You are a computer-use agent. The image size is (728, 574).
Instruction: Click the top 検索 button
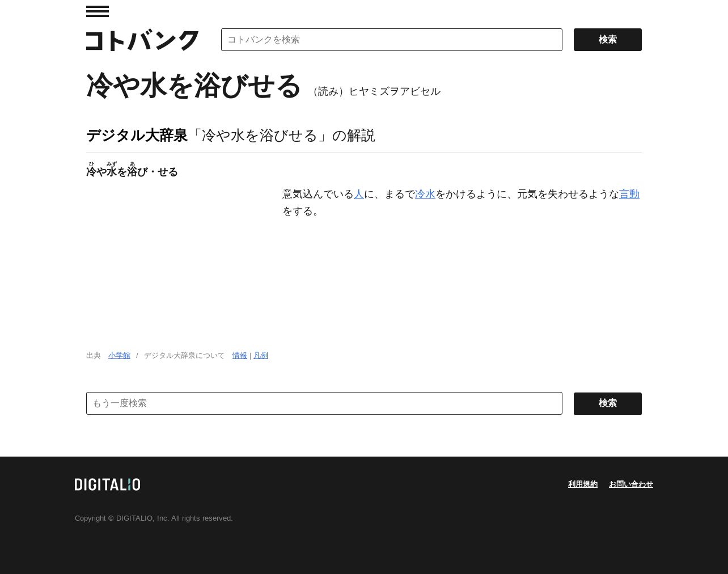(608, 40)
